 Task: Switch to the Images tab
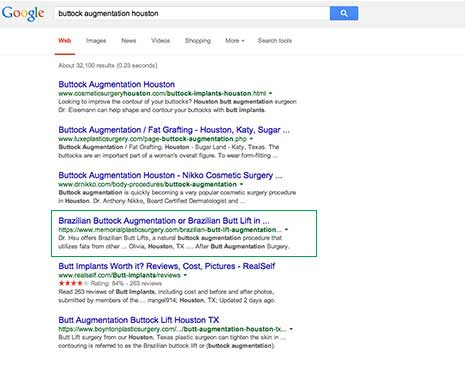pos(96,41)
